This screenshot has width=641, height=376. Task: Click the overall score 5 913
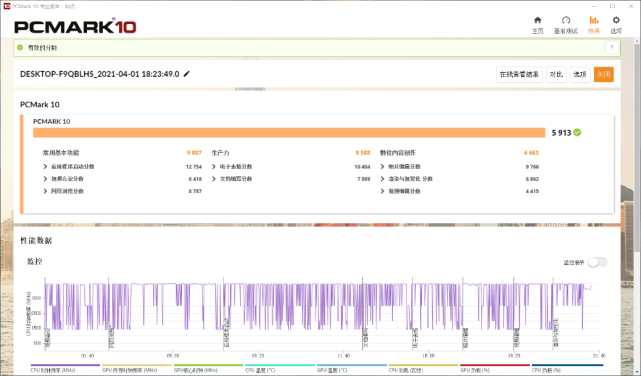(561, 133)
